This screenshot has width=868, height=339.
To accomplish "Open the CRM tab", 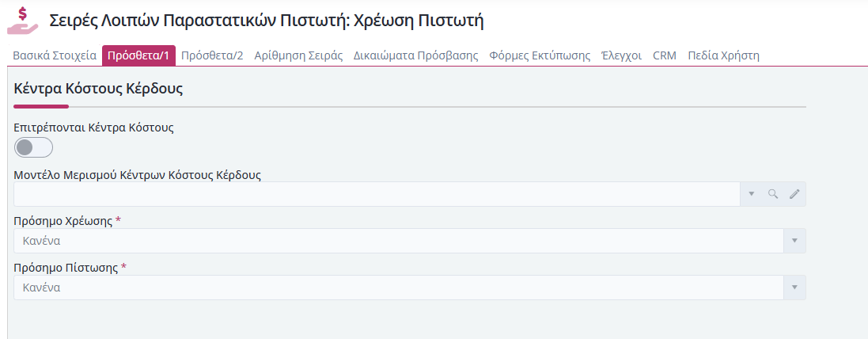I will click(x=665, y=56).
